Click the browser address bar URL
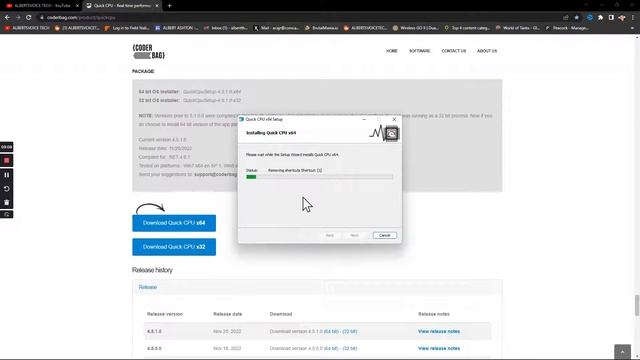The height and width of the screenshot is (360, 640). point(81,18)
